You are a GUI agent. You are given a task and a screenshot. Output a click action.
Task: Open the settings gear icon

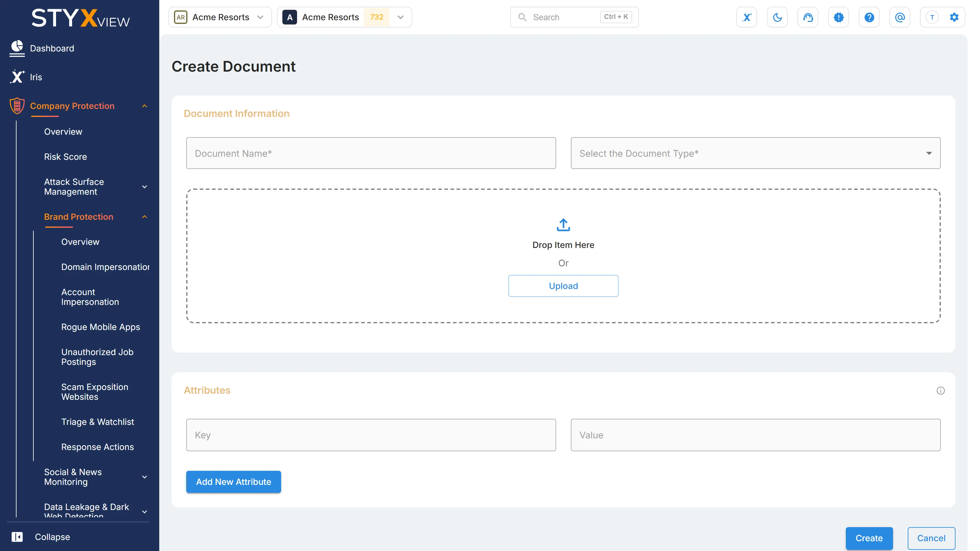pos(954,17)
